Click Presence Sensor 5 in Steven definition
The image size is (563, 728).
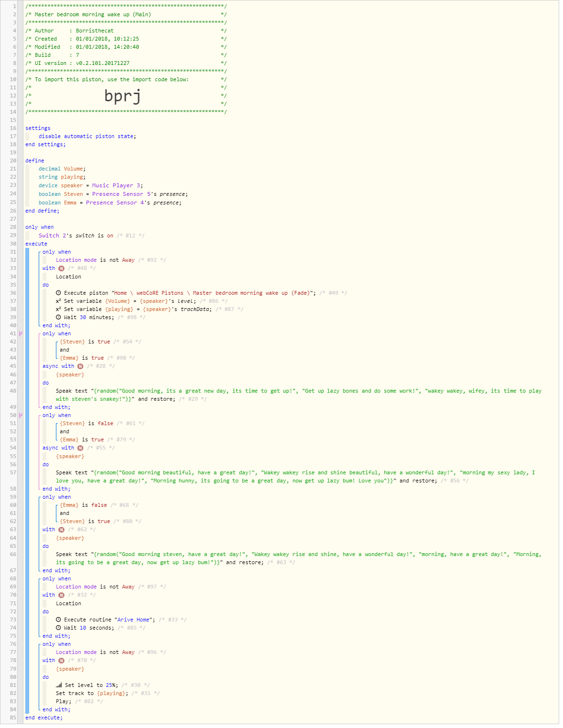point(121,194)
